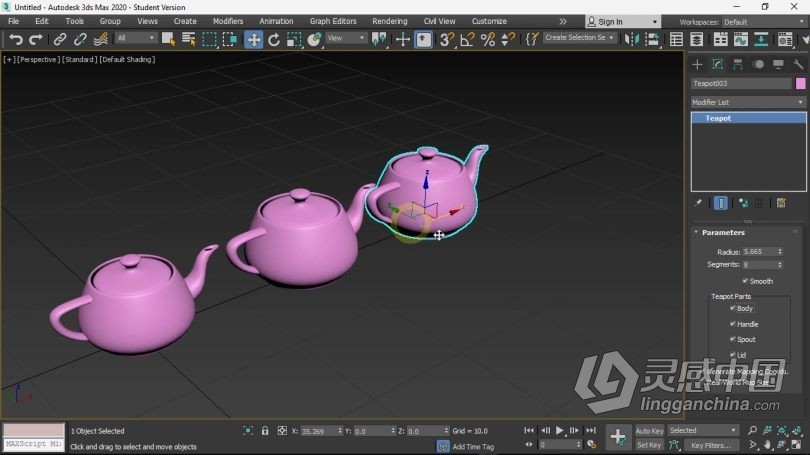Click the Segments spinner arrows
Viewport: 810px width, 455px height.
click(780, 264)
